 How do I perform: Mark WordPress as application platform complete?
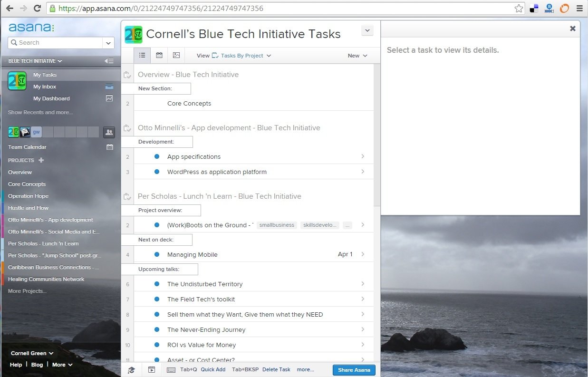click(x=157, y=172)
